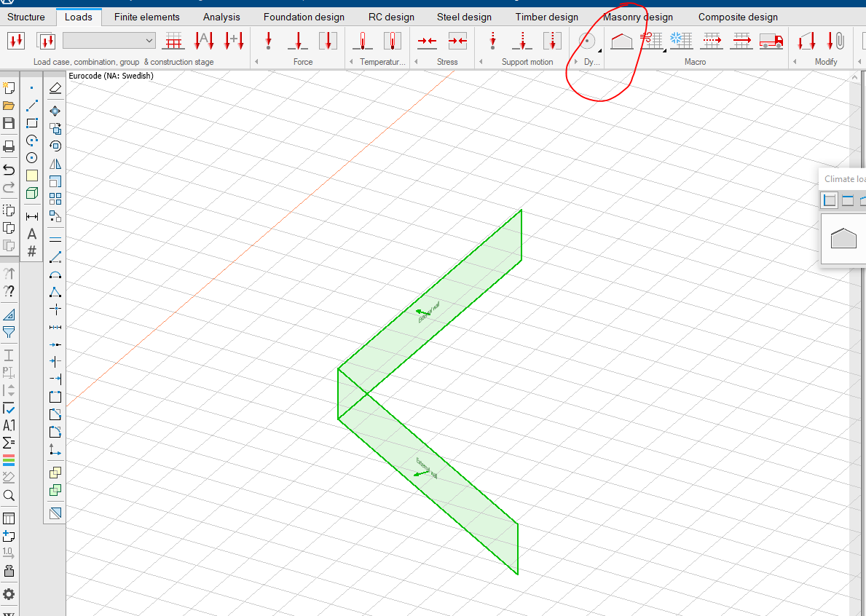
Task: Click the lower External wall label
Action: pyautogui.click(x=426, y=469)
